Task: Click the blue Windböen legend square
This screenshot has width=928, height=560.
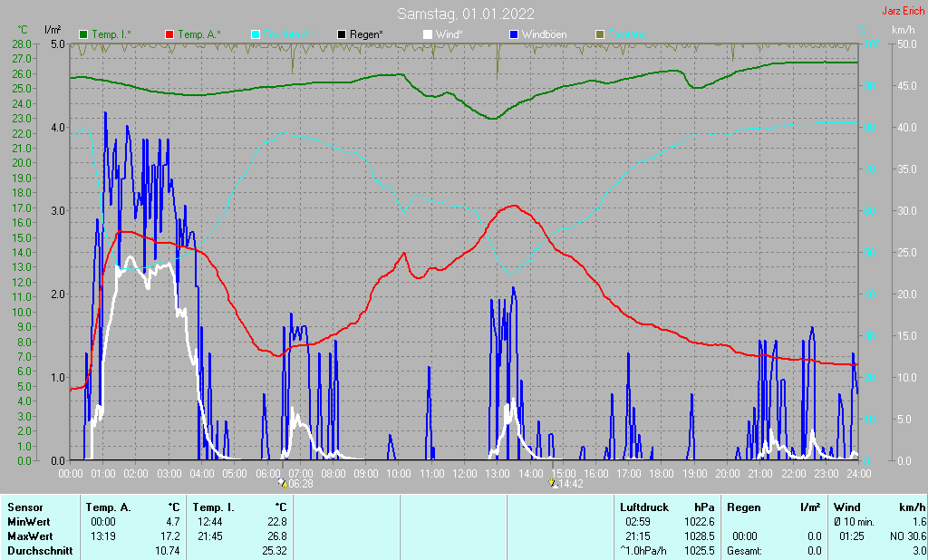Action: click(514, 34)
